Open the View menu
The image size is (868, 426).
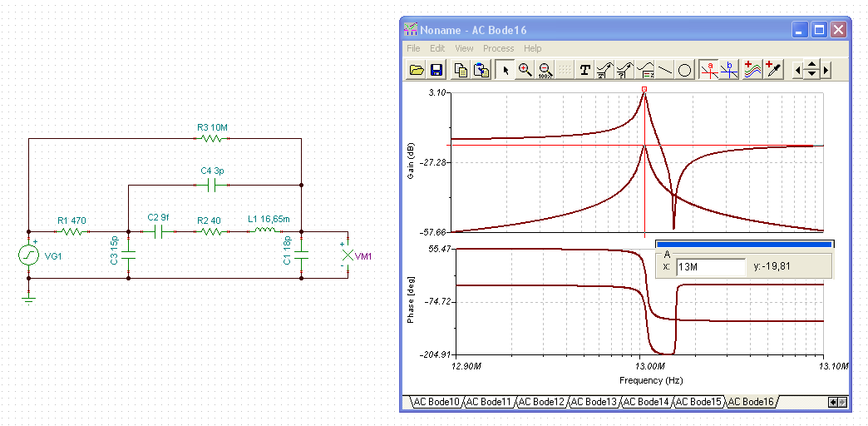464,49
